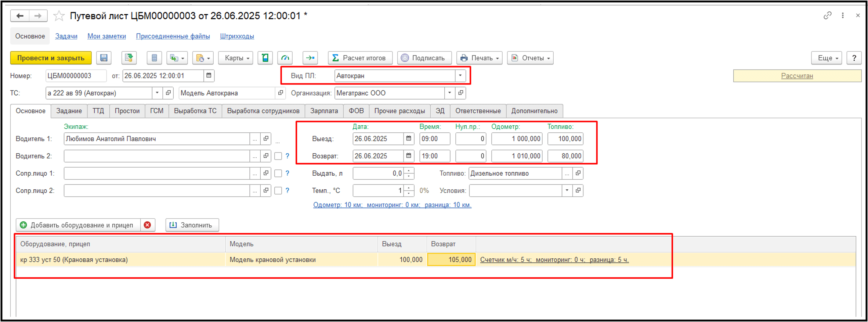Image resolution: width=868 pixels, height=322 pixels.
Task: Open the Организация field linked record icon
Action: [461, 93]
